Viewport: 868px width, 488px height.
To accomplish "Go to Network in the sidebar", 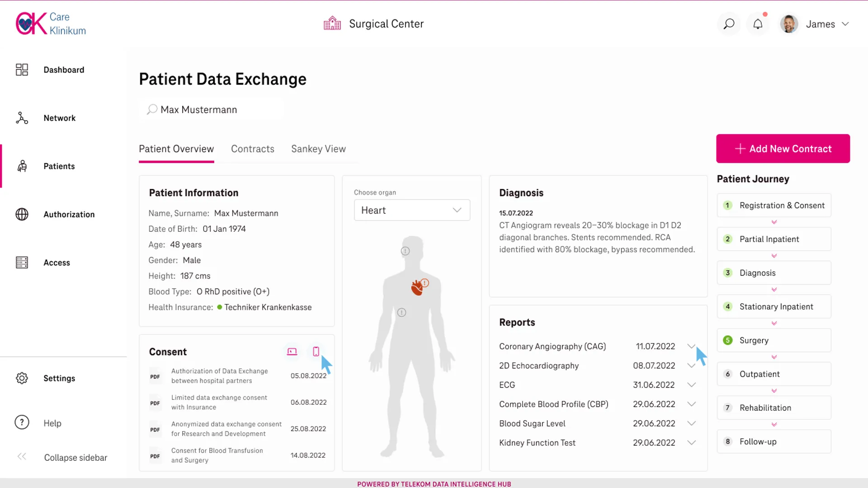I will click(59, 118).
